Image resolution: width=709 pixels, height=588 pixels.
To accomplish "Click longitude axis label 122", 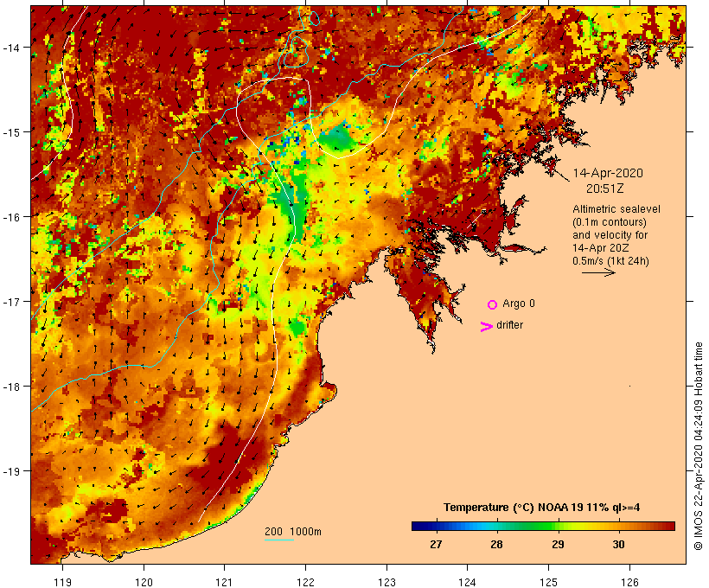I will click(x=306, y=582).
